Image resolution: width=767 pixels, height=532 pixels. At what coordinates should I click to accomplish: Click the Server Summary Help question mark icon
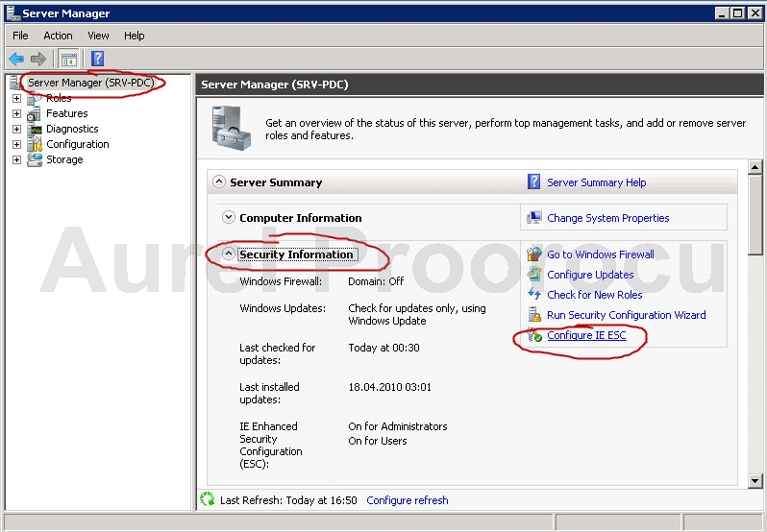click(x=533, y=181)
